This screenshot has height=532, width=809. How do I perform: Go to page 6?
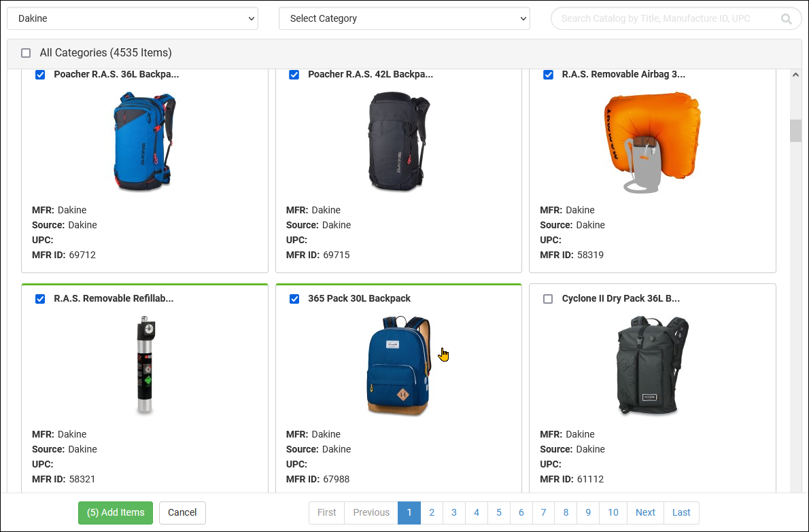pos(521,513)
